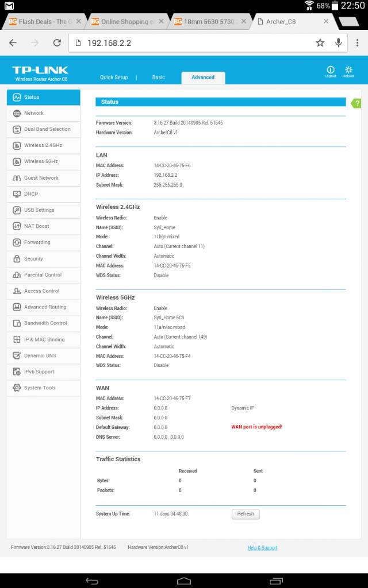Viewport: 368px width, 588px height.
Task: Open the Status sidebar icon
Action: [17, 97]
